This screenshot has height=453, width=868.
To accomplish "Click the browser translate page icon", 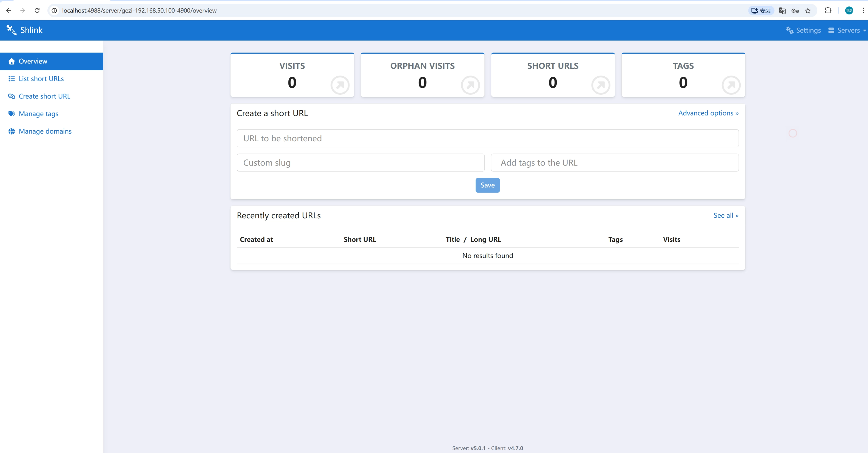I will tap(782, 10).
